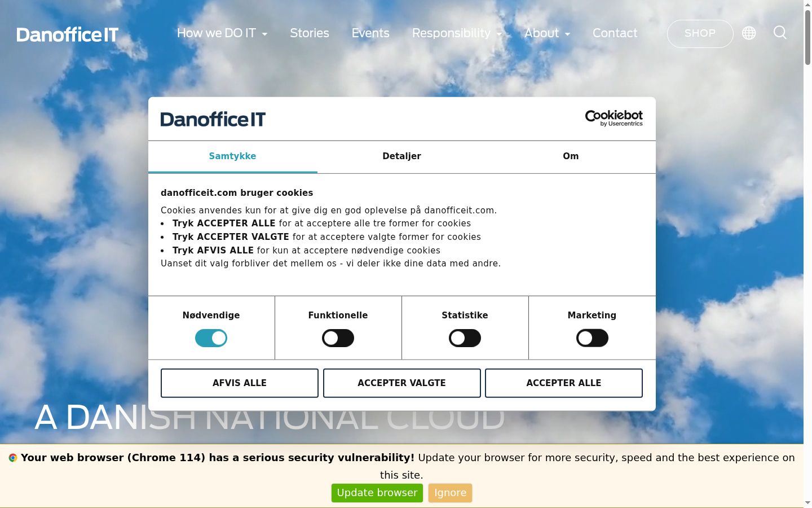Click the 'Cookies anvendes kun' sentence
The height and width of the screenshot is (508, 812).
[x=329, y=211]
